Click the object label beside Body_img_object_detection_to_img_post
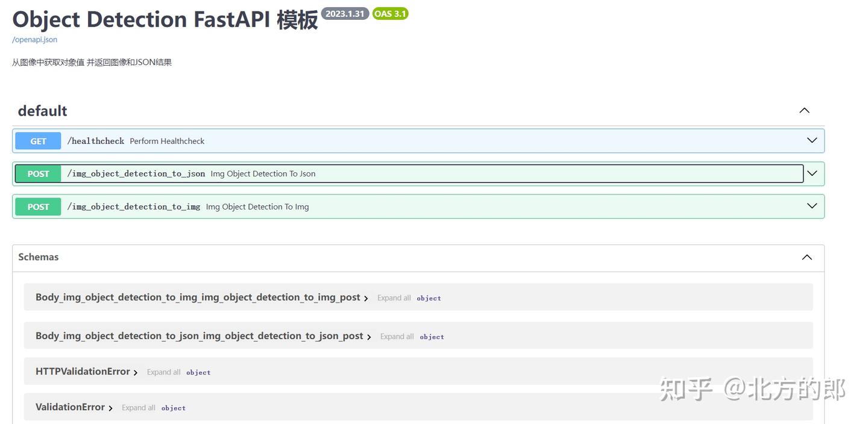 pos(429,298)
